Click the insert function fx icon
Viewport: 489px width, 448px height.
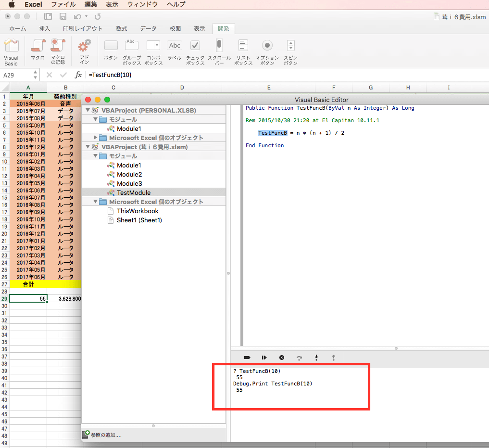coord(78,75)
